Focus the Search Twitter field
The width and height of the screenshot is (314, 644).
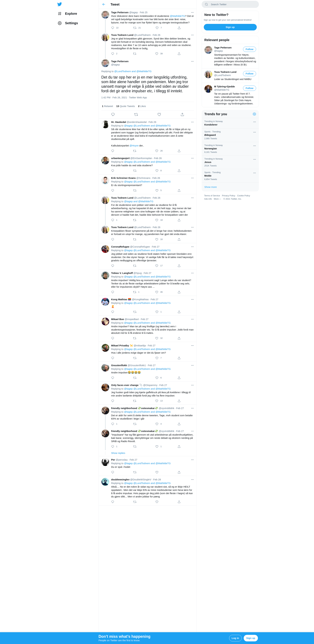click(x=230, y=4)
